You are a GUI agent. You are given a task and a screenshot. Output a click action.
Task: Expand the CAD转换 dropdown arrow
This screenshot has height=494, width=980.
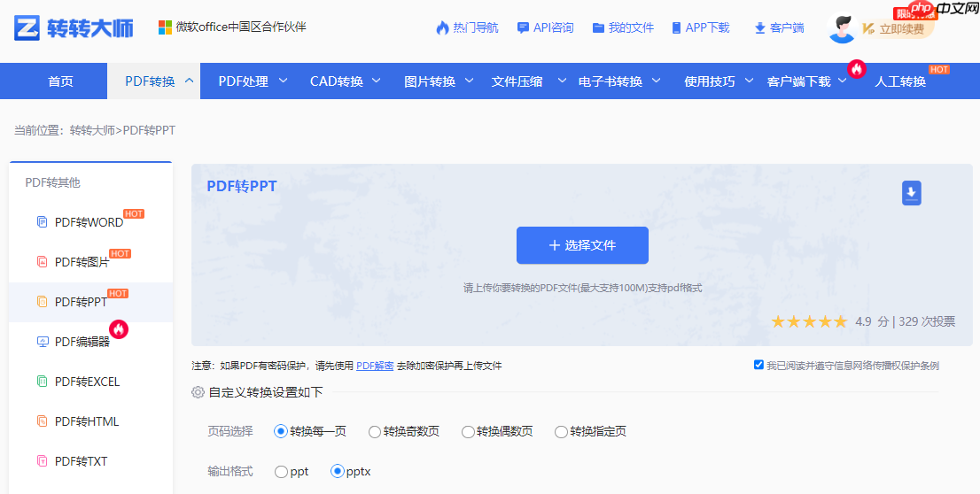[x=377, y=80]
